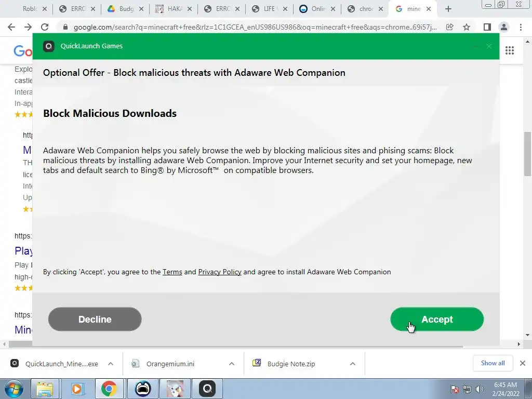This screenshot has width=532, height=399.
Task: Open the Action Center flag icon
Action: (x=454, y=389)
